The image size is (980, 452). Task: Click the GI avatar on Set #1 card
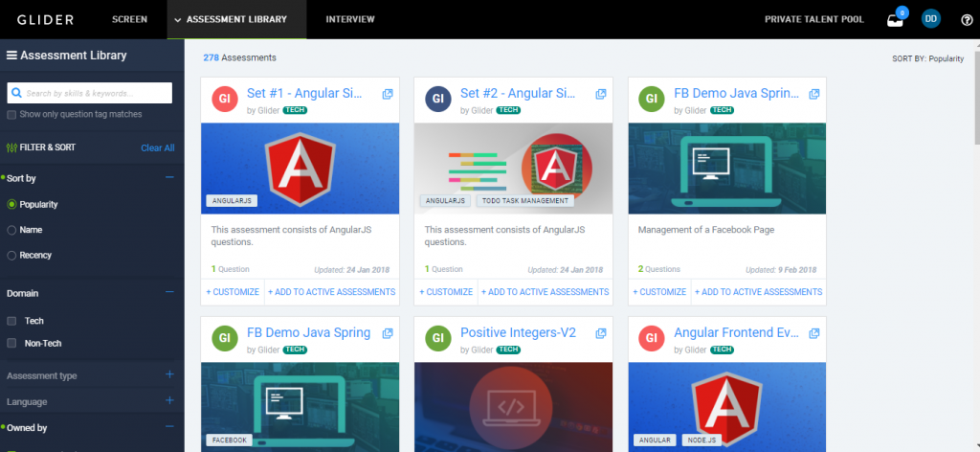click(x=224, y=99)
